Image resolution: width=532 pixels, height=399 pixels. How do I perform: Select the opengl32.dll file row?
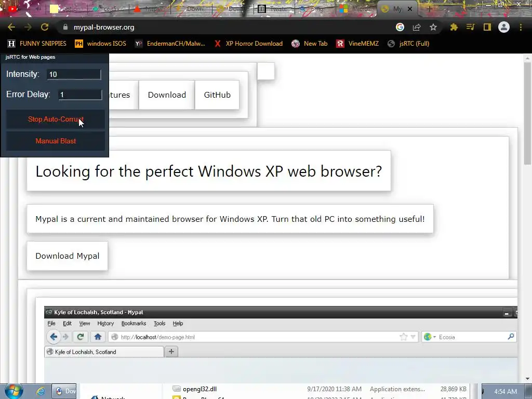point(319,389)
